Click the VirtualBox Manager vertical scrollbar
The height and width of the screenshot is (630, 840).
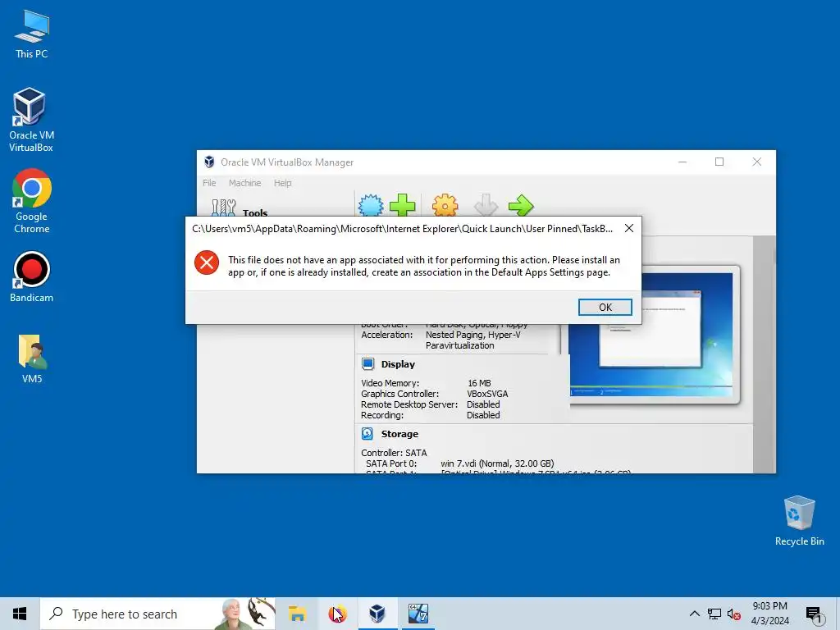[x=764, y=354]
